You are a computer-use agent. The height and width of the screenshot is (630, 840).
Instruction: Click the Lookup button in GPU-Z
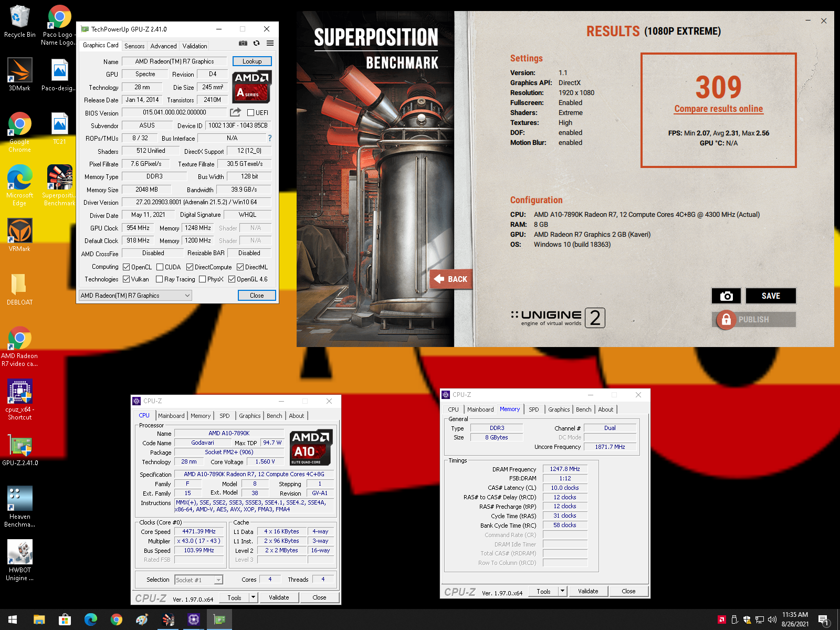pyautogui.click(x=252, y=61)
